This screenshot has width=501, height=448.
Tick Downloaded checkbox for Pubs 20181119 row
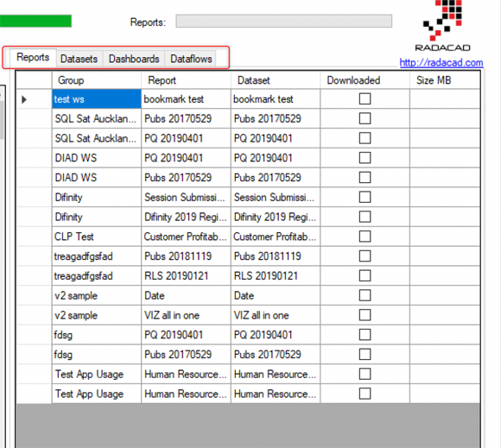point(365,256)
